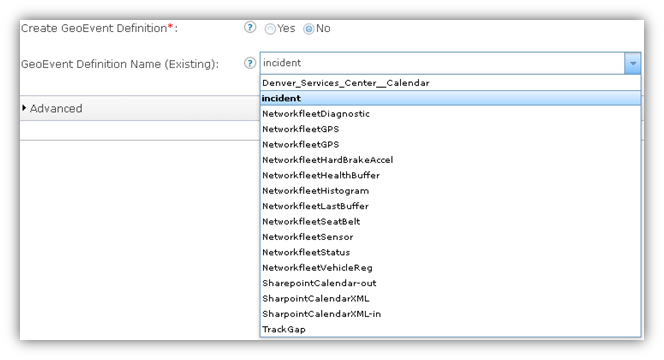Open help for GeoEvent Definition Name (Existing)

point(250,64)
